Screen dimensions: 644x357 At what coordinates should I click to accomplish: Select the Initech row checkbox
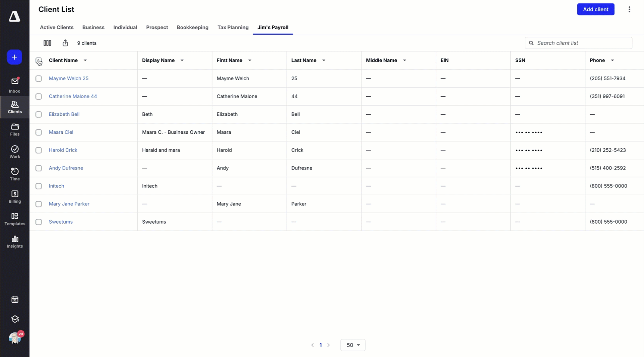38,186
